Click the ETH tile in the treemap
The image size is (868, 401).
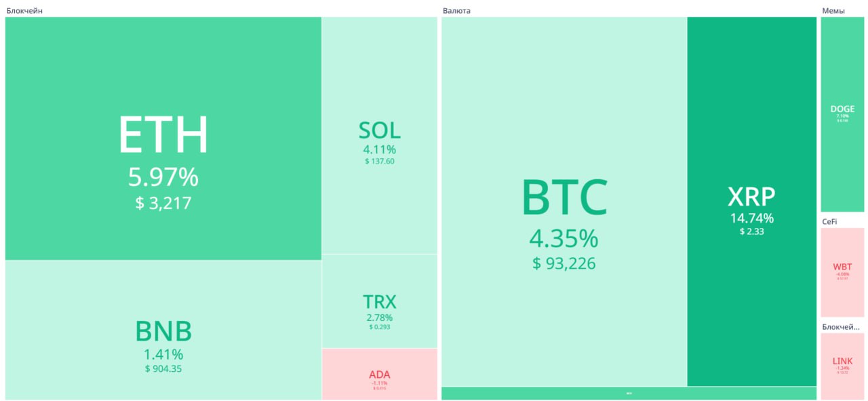tap(163, 139)
